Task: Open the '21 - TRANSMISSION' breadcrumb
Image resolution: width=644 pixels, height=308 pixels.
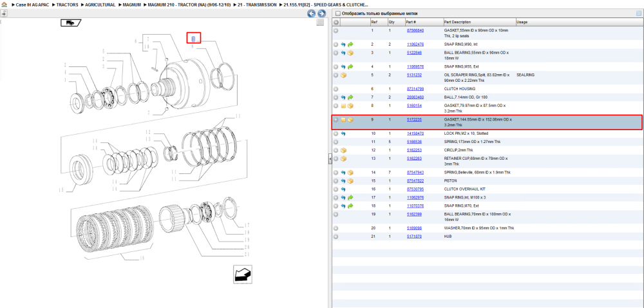Action: [x=257, y=5]
